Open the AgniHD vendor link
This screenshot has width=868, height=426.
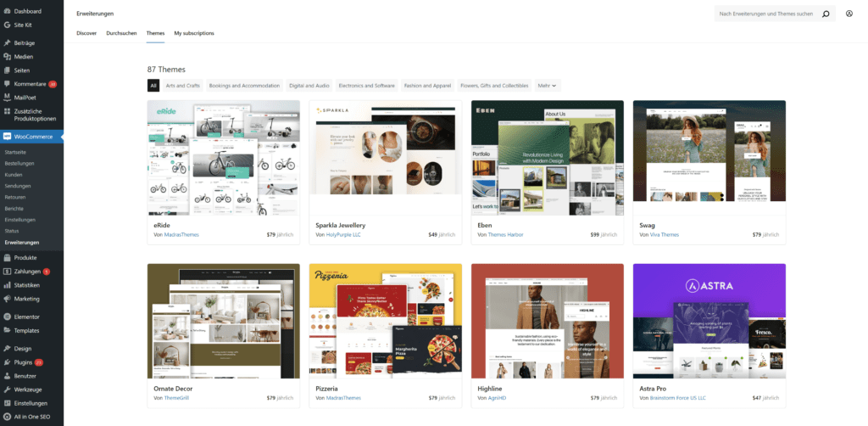coord(498,398)
